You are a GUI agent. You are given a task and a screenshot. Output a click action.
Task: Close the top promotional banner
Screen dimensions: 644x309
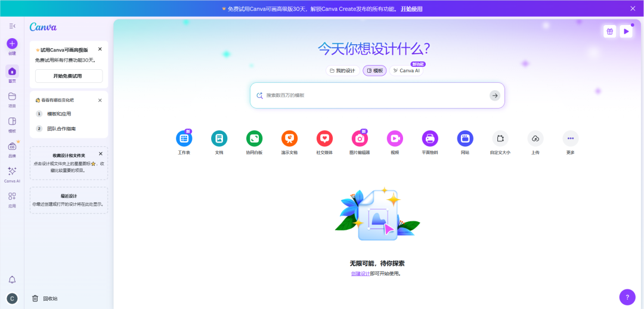click(633, 8)
